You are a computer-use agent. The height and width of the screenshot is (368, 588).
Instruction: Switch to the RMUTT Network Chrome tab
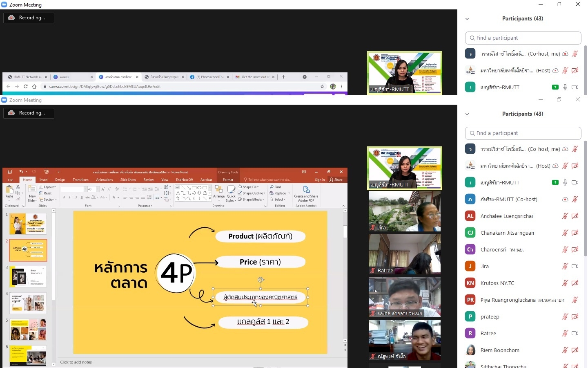[x=27, y=77]
